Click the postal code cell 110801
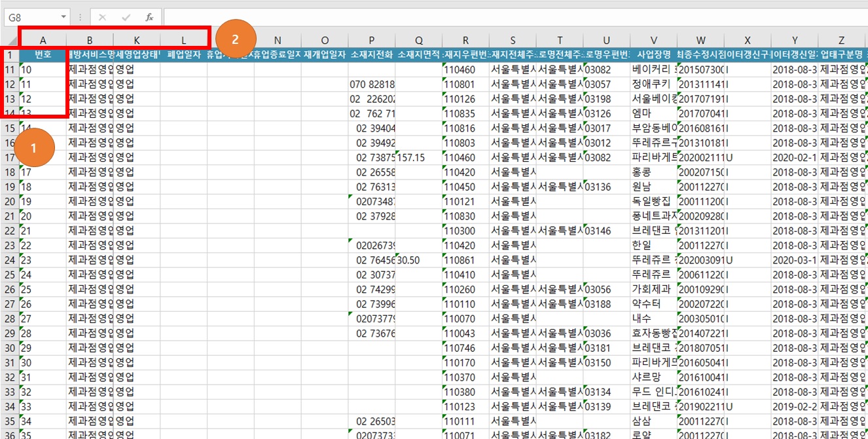The height and width of the screenshot is (439, 868). 465,84
